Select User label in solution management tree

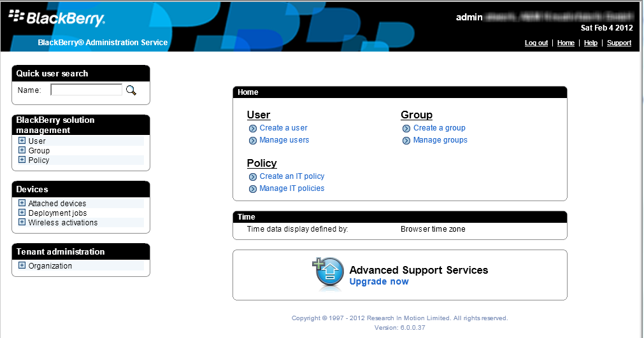[x=37, y=141]
